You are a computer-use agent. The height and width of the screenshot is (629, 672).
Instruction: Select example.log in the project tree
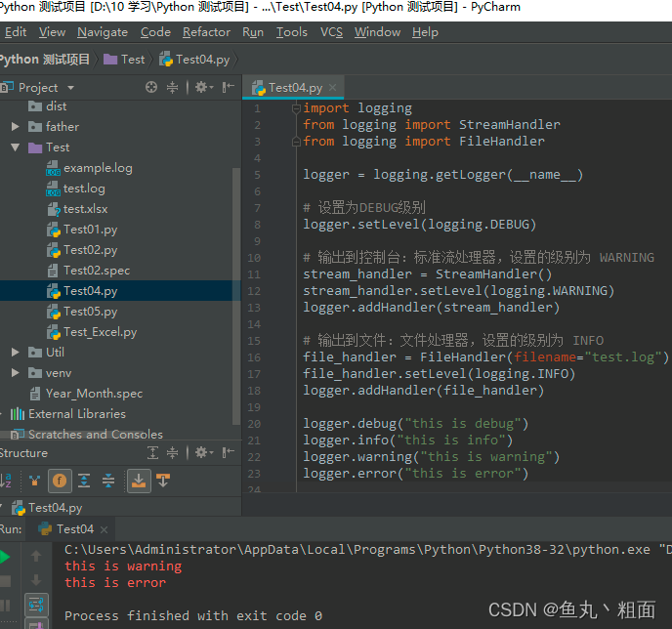click(x=89, y=168)
